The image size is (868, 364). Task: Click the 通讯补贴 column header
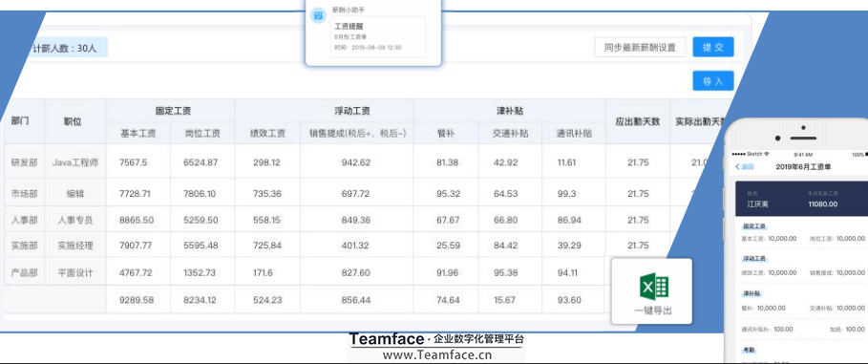(x=574, y=134)
